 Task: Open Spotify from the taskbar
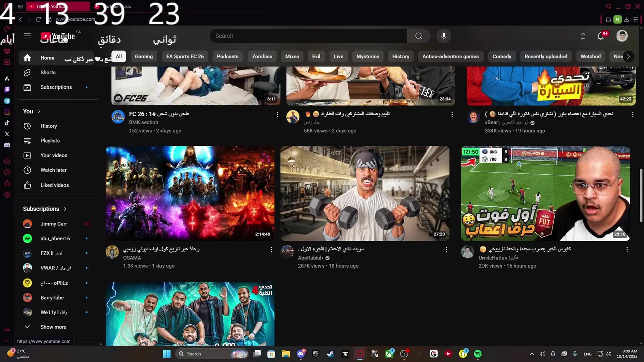(478, 354)
